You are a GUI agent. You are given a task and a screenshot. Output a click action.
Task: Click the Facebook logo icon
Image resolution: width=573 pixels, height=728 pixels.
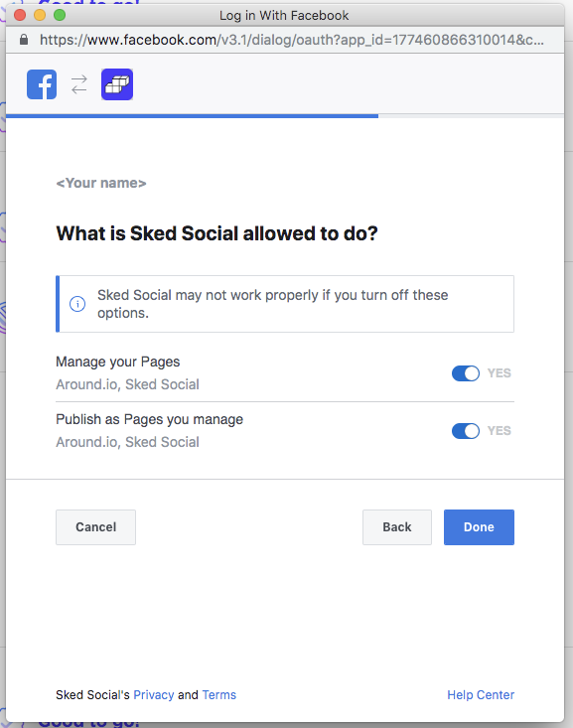42,84
